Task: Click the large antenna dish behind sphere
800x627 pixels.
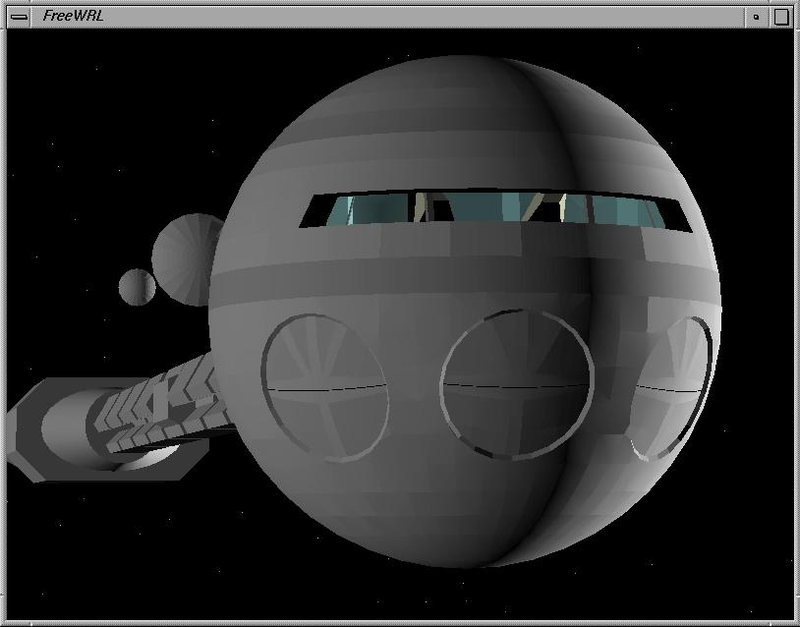Action: tap(186, 259)
